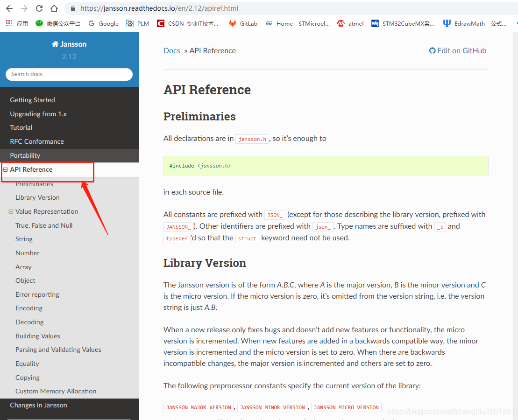Click the browser forward arrow
518x420 pixels.
[x=24, y=8]
